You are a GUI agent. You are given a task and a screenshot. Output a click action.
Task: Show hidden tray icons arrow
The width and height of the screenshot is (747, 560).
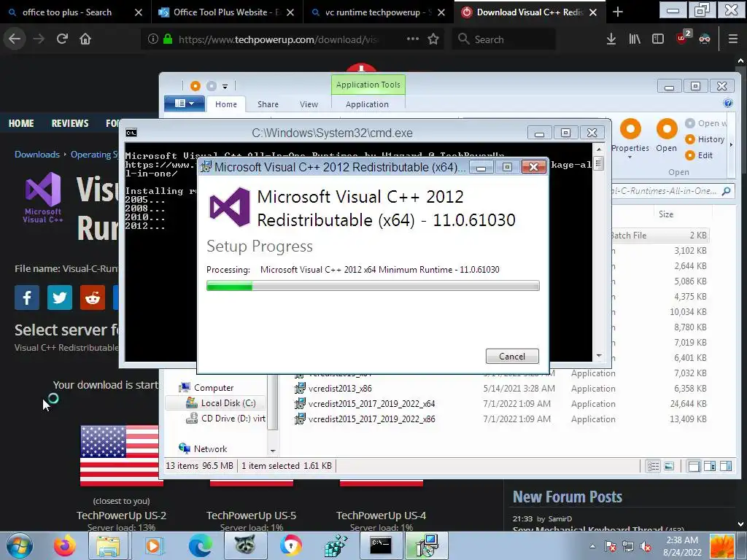click(592, 546)
